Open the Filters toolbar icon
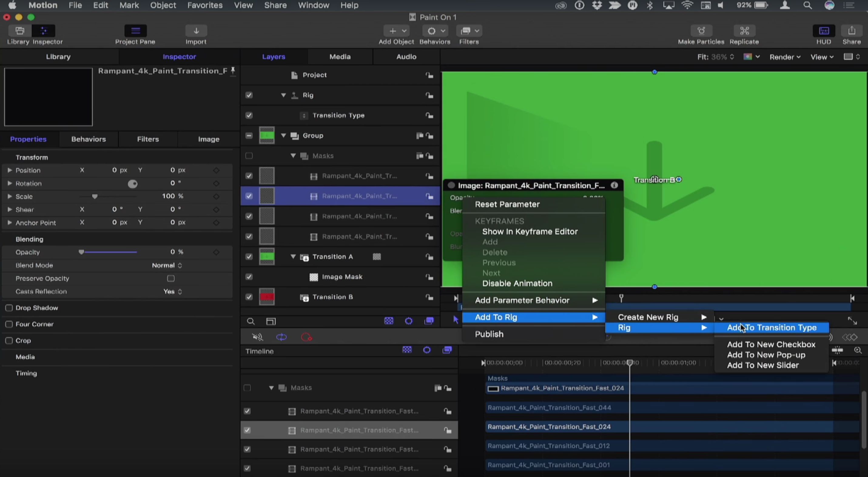 coord(469,31)
